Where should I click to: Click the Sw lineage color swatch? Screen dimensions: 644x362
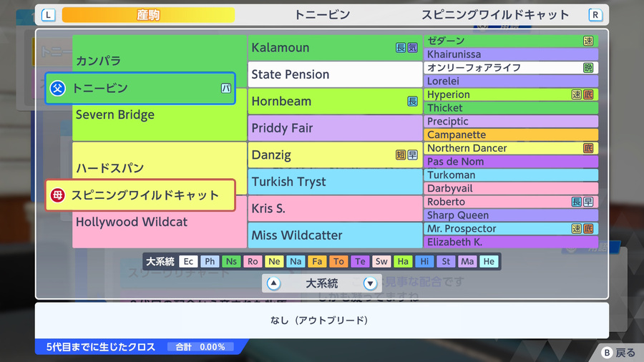[x=381, y=261]
